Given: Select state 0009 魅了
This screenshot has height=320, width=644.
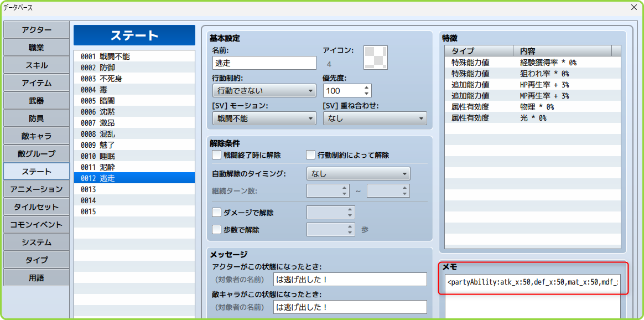Looking at the screenshot, I should point(134,145).
